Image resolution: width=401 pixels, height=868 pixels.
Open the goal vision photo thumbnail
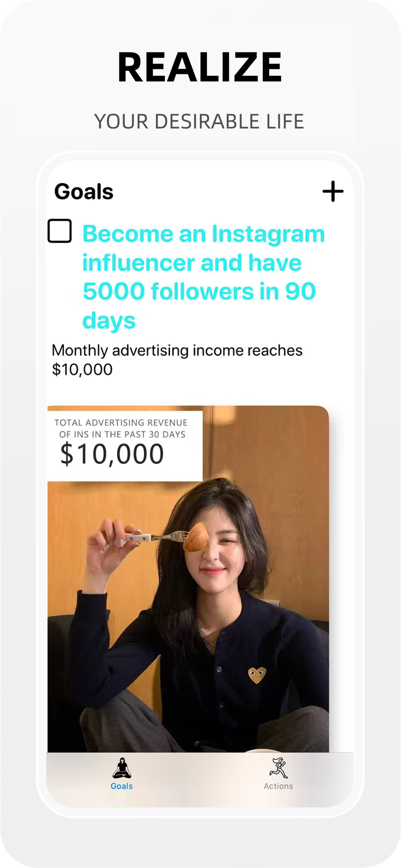(188, 579)
